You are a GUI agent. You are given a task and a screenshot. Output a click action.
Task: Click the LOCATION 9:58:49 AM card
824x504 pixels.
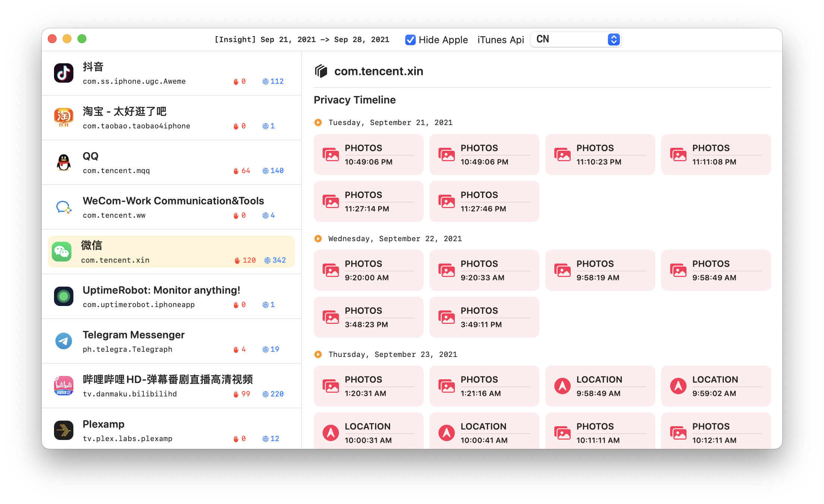pyautogui.click(x=600, y=386)
